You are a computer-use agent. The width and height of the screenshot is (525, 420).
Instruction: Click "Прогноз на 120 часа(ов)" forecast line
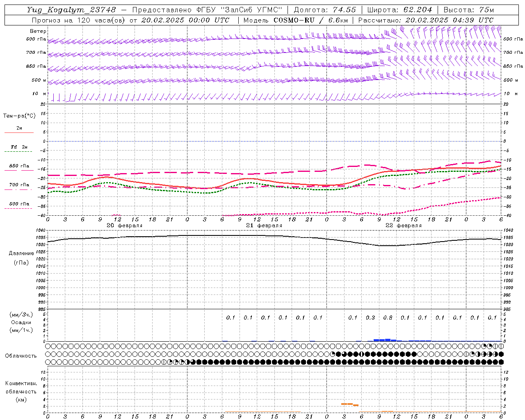coord(79,20)
